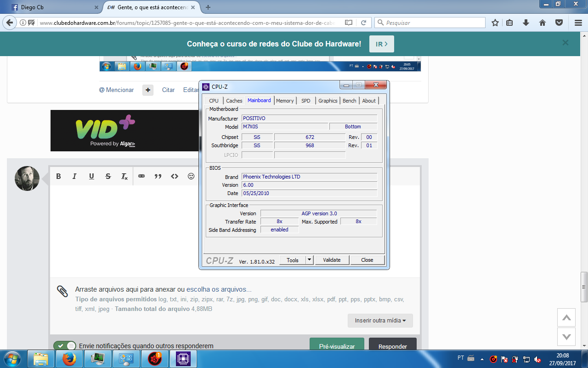Open the Firefox hamburger menu
588x368 pixels.
[578, 23]
